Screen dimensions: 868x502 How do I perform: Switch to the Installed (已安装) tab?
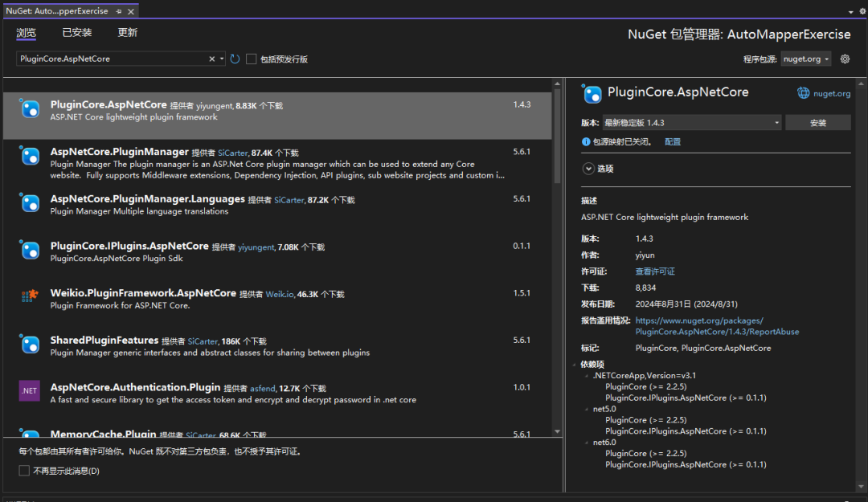tap(77, 33)
